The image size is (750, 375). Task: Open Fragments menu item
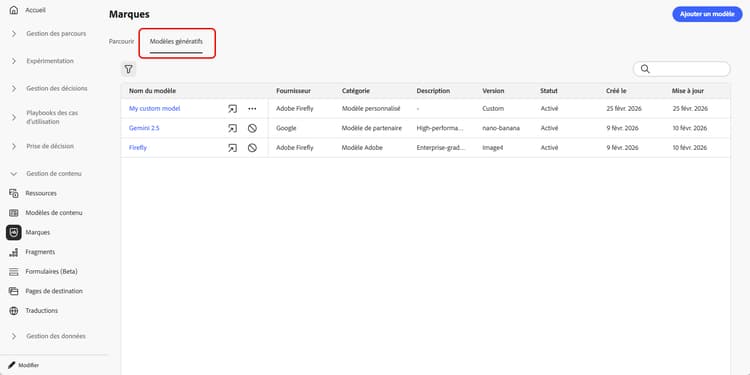click(40, 252)
